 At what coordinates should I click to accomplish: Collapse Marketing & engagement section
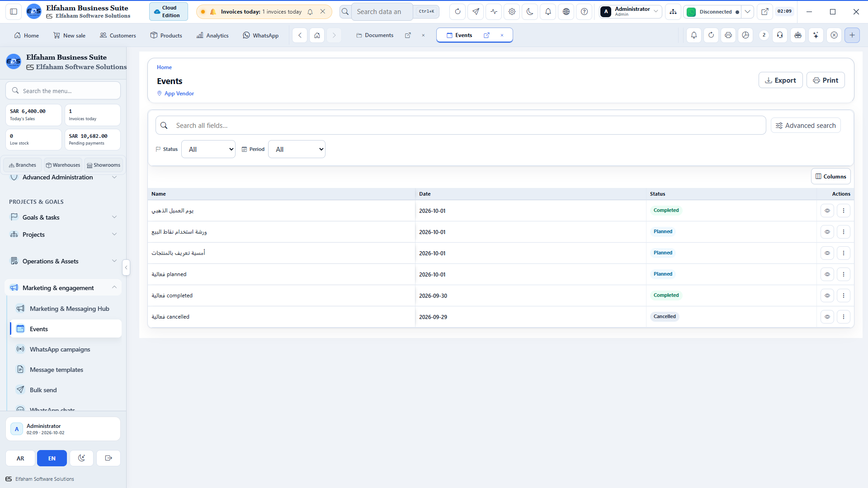63,288
